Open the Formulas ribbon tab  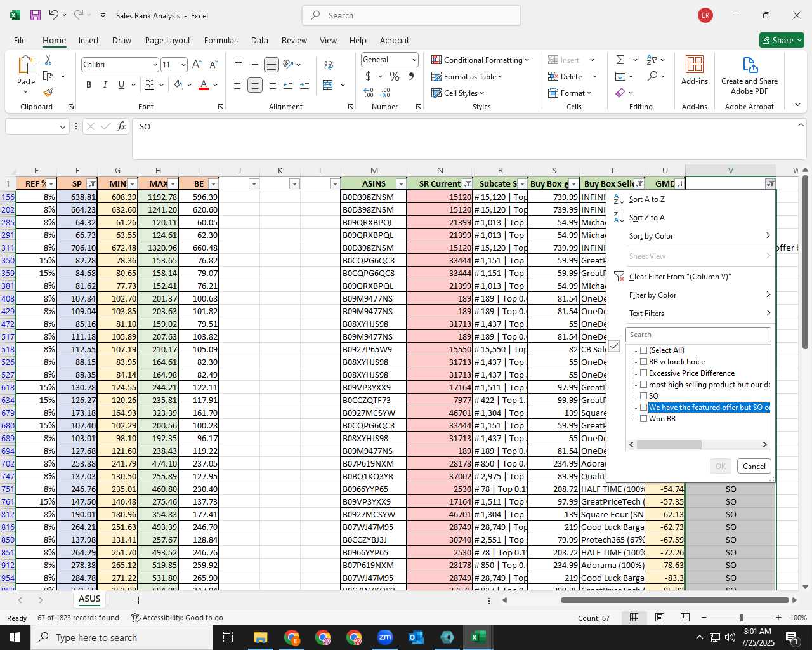221,40
